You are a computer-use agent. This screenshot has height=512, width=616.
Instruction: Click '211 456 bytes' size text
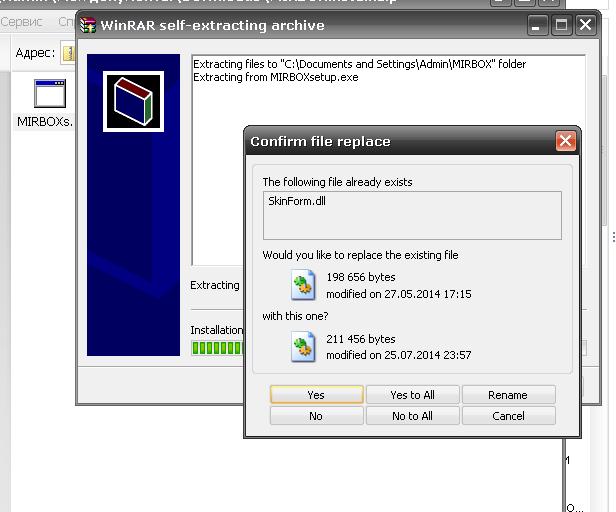click(x=361, y=339)
